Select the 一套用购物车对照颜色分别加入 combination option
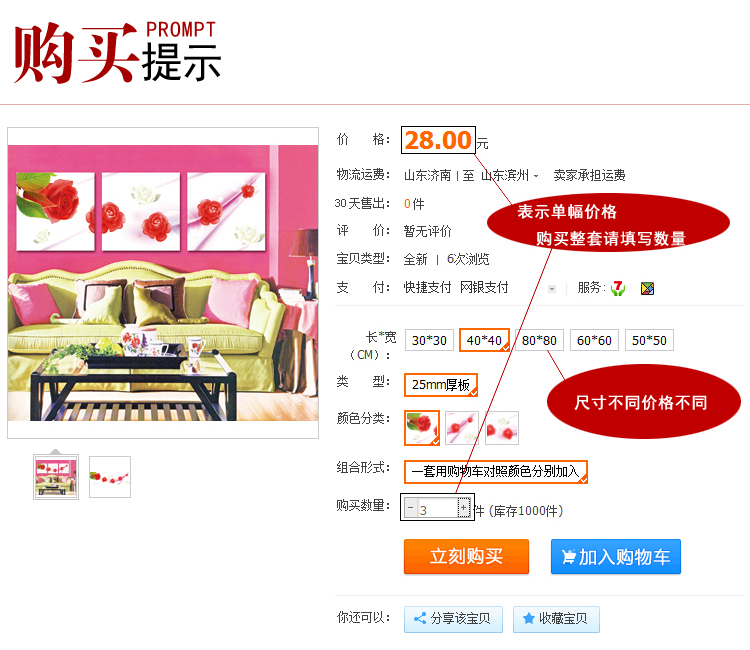The height and width of the screenshot is (650, 750). tap(496, 472)
